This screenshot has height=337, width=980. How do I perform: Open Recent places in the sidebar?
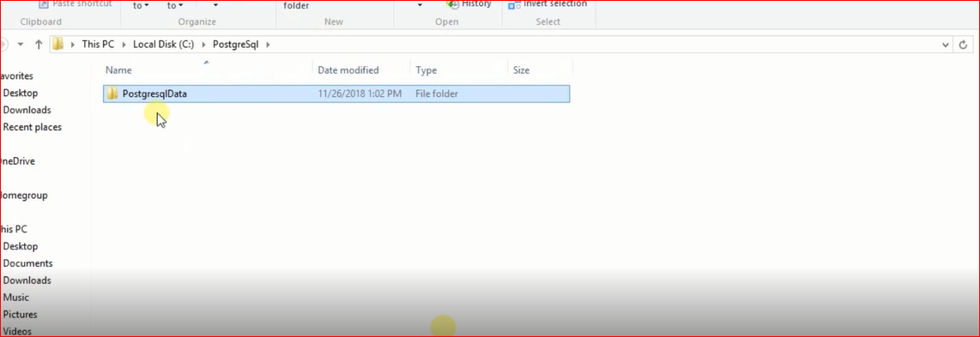(x=32, y=127)
